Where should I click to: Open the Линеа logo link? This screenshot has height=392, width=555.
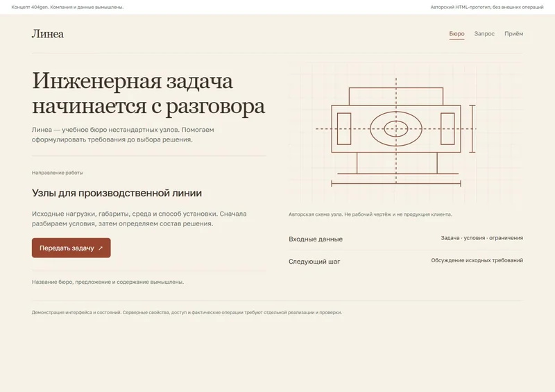[x=48, y=34]
